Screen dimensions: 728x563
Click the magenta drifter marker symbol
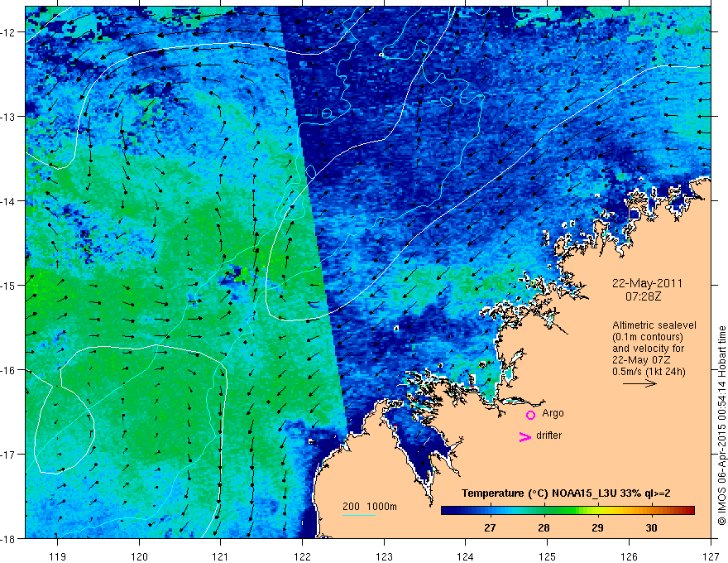[x=525, y=436]
